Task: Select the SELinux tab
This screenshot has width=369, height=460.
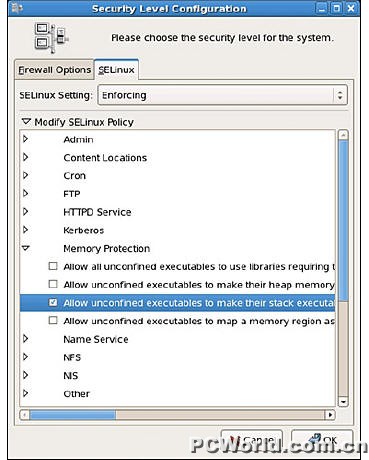Action: pyautogui.click(x=116, y=70)
